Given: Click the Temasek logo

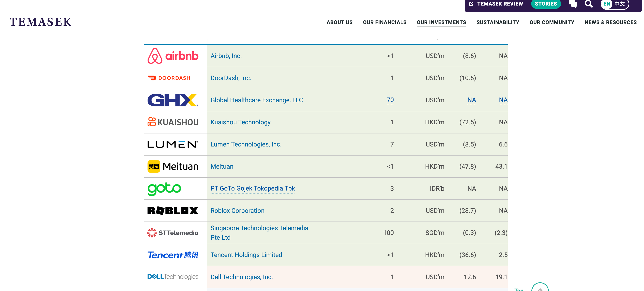Looking at the screenshot, I should (x=40, y=22).
